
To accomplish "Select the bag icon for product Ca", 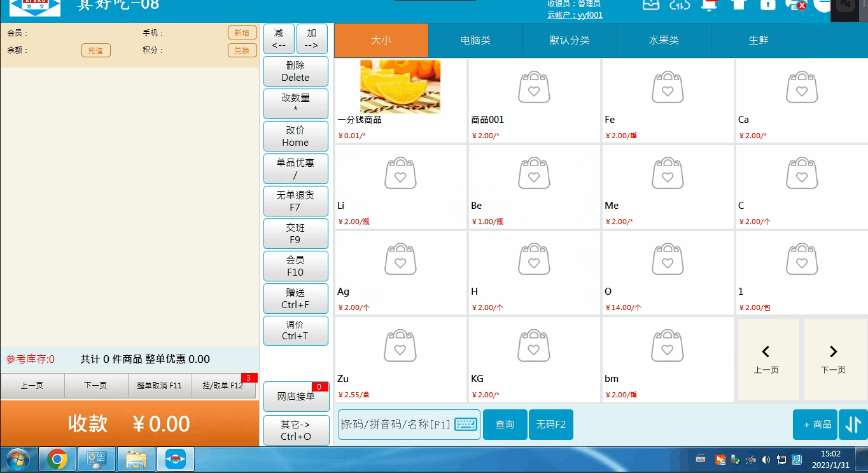I will 801,87.
